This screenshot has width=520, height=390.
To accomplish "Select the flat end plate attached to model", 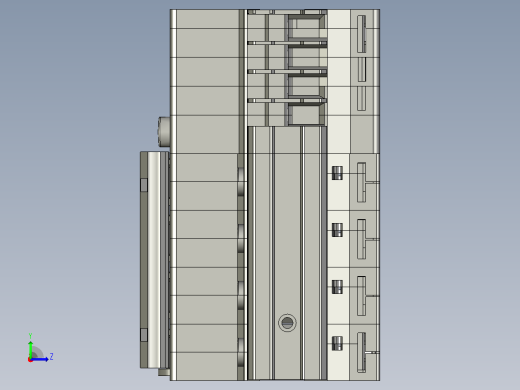I will pos(155,260).
